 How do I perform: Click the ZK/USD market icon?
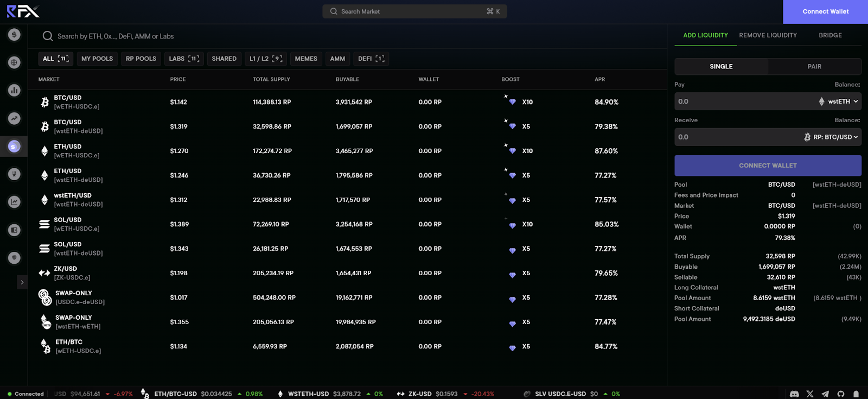click(x=44, y=273)
